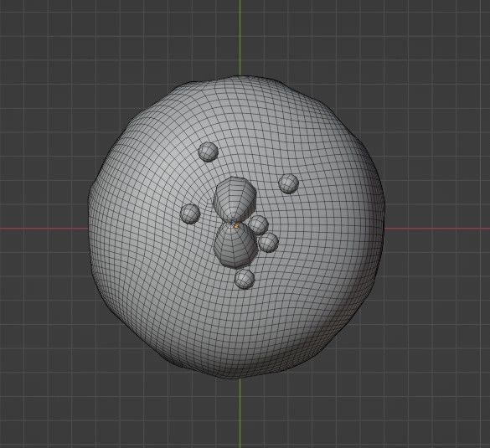Click the small sphere farthest to the right
This screenshot has width=490, height=448.
point(288,183)
